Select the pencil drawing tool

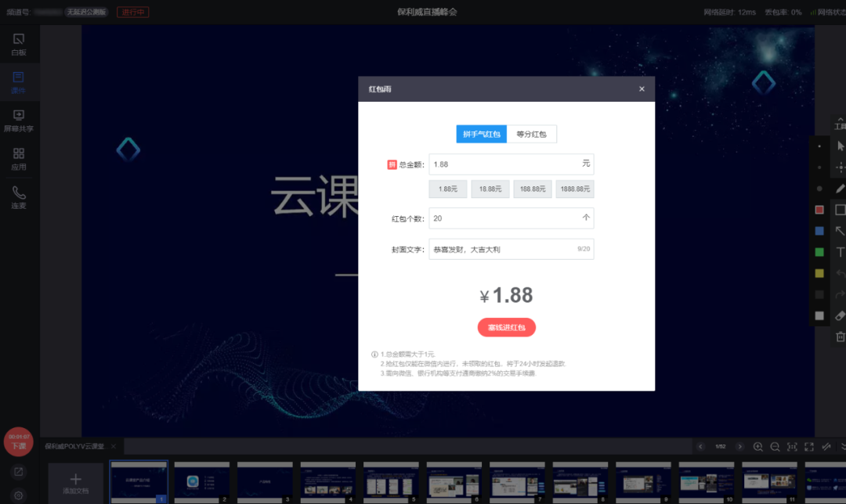tap(841, 188)
